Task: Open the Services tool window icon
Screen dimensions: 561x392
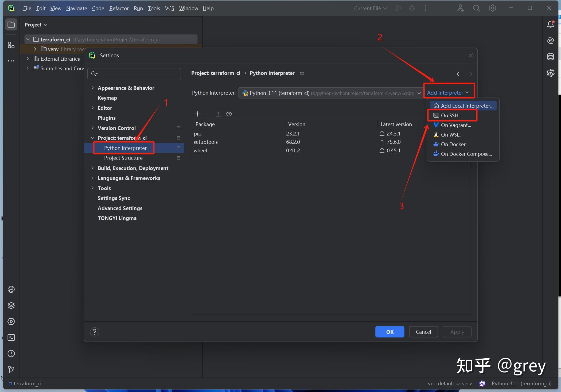Action: click(x=11, y=321)
